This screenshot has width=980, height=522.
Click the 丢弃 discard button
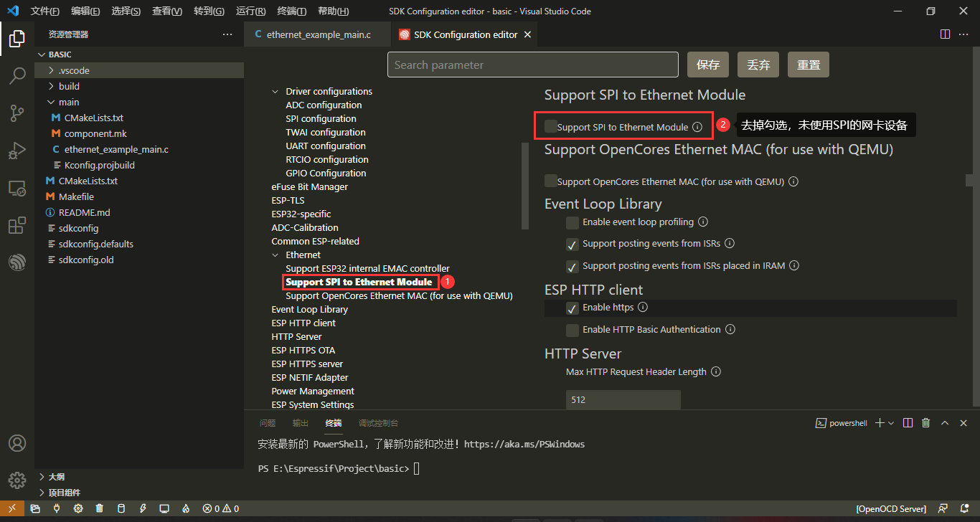click(x=758, y=65)
